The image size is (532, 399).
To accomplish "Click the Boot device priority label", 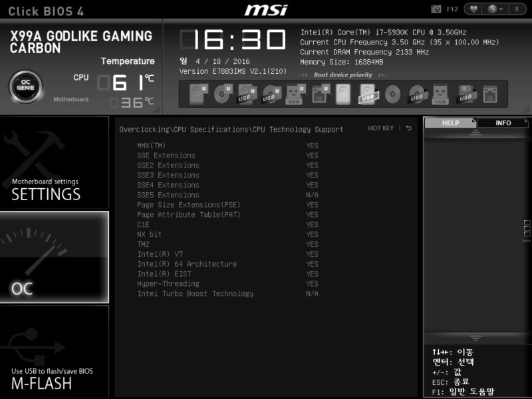I will 342,75.
